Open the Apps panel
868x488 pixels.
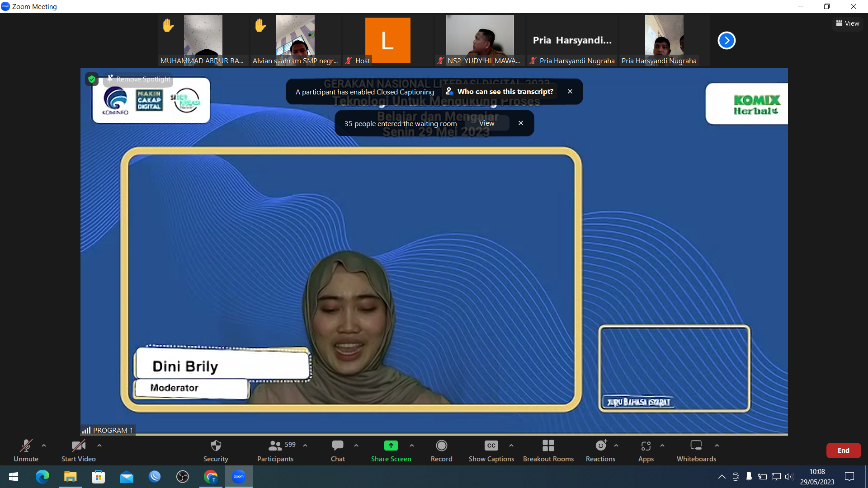646,450
